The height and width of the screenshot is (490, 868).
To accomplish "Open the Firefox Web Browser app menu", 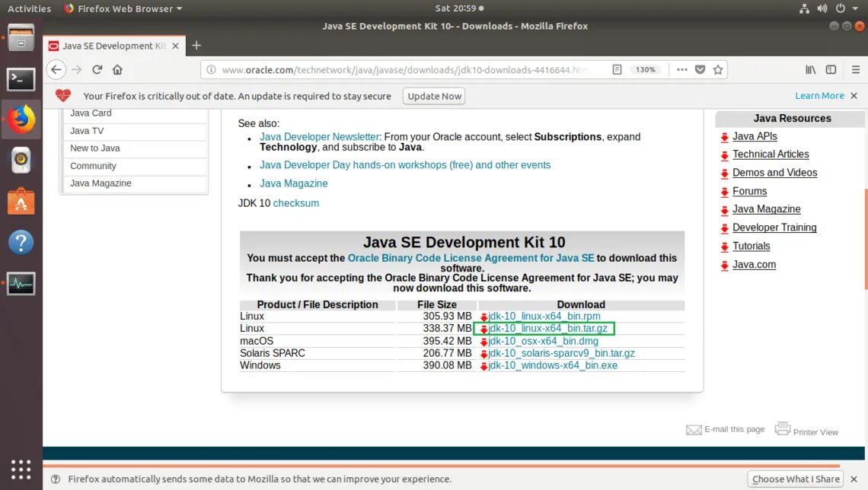I will 123,8.
